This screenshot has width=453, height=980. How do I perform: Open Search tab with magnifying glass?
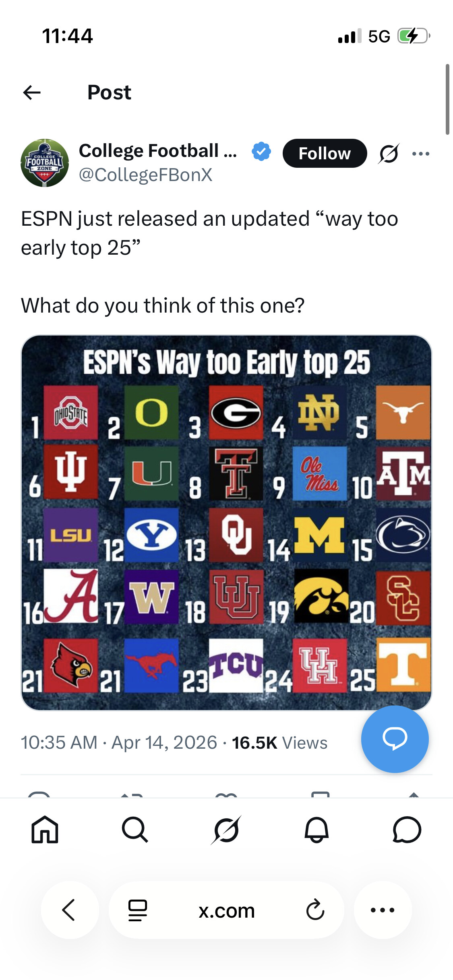pyautogui.click(x=135, y=830)
